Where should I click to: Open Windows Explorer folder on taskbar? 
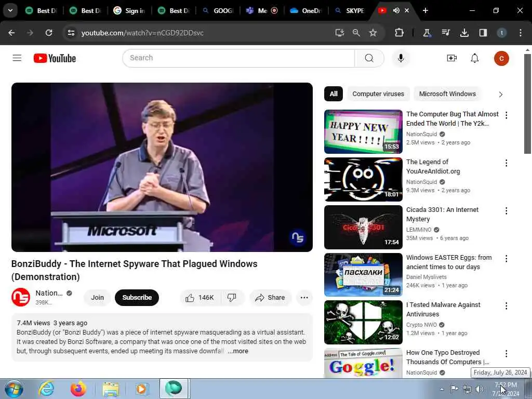coord(111,389)
